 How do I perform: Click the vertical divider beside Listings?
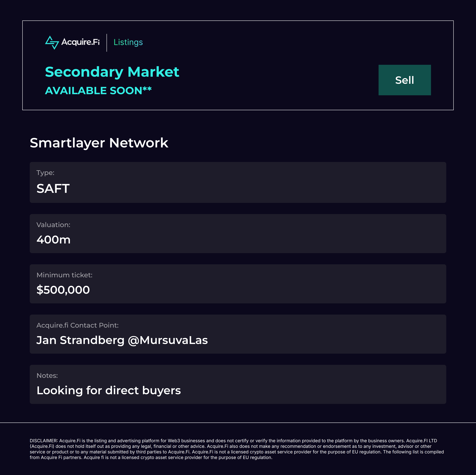coord(107,43)
